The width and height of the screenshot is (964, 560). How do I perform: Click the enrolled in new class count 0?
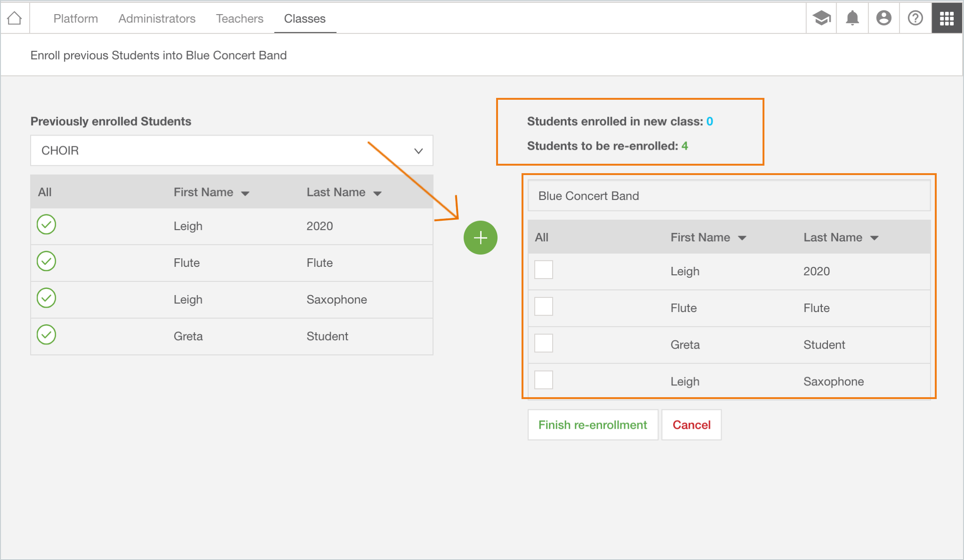pos(710,121)
